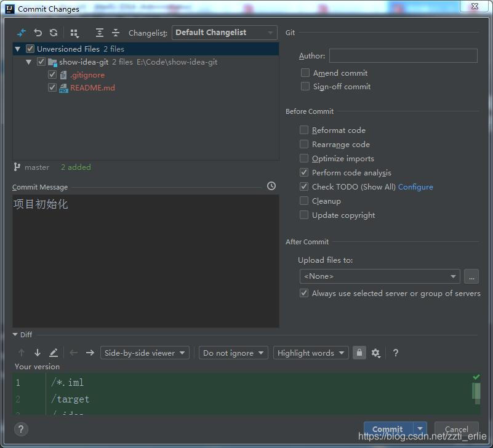Uncheck Perform code analysis
493x448 pixels.
[x=304, y=172]
